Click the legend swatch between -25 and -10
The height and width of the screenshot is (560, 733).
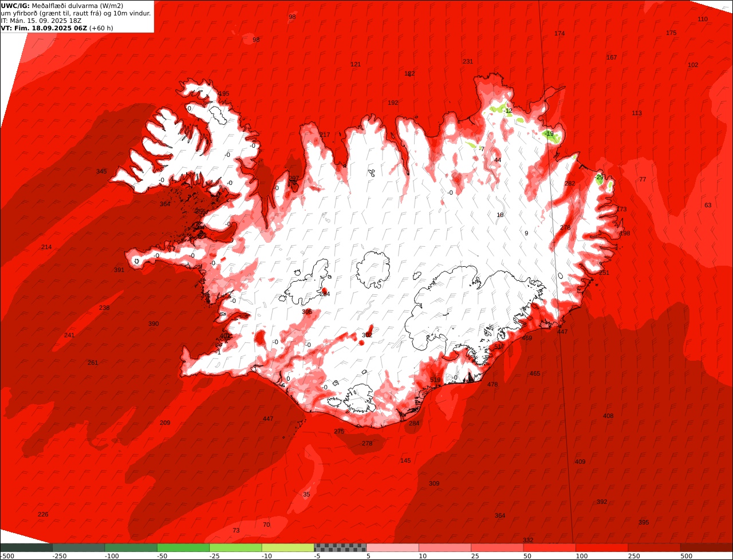235,547
